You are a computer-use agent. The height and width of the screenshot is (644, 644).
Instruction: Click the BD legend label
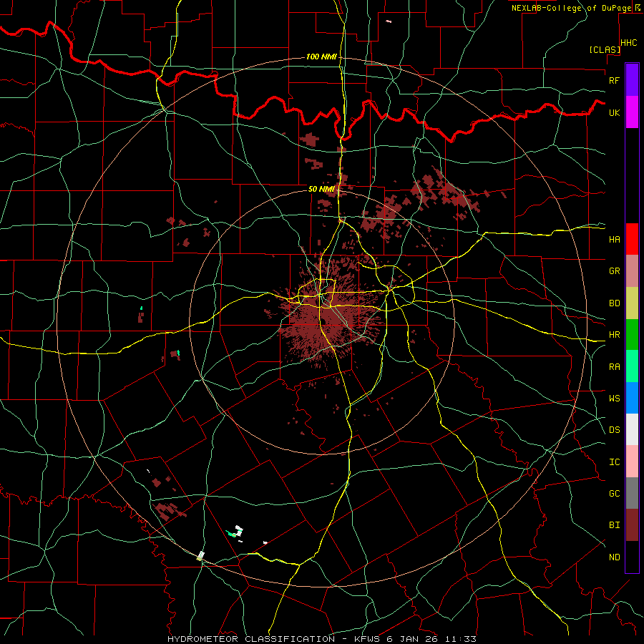[614, 303]
